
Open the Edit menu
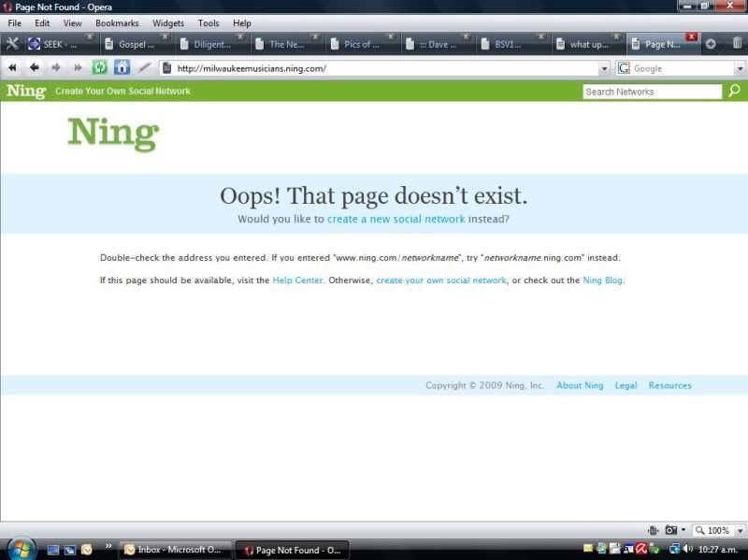(x=42, y=22)
